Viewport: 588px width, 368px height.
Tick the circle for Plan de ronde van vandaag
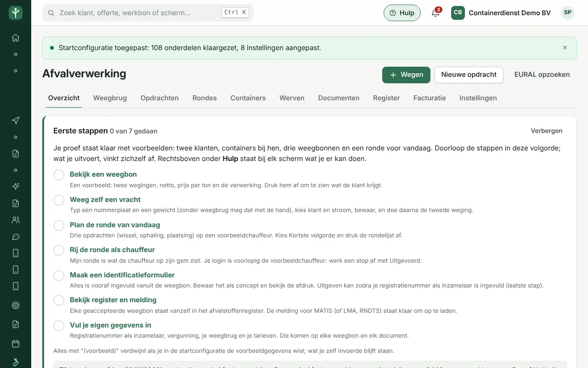[x=59, y=225]
